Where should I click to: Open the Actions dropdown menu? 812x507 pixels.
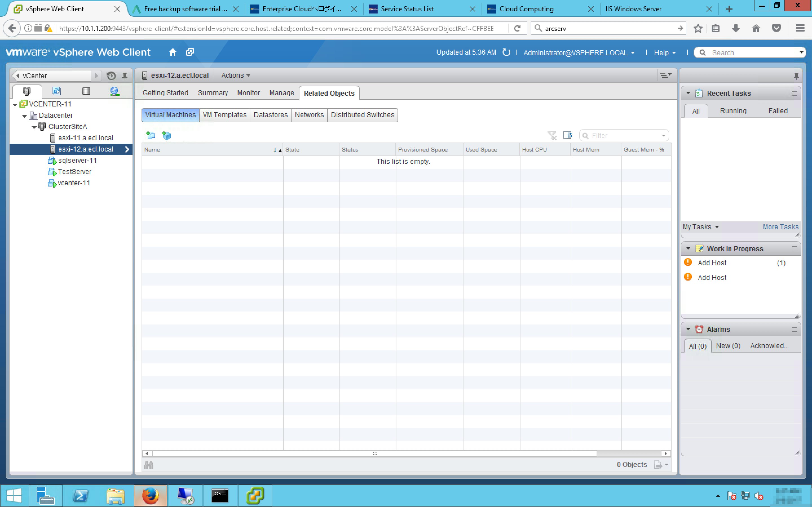coord(235,75)
